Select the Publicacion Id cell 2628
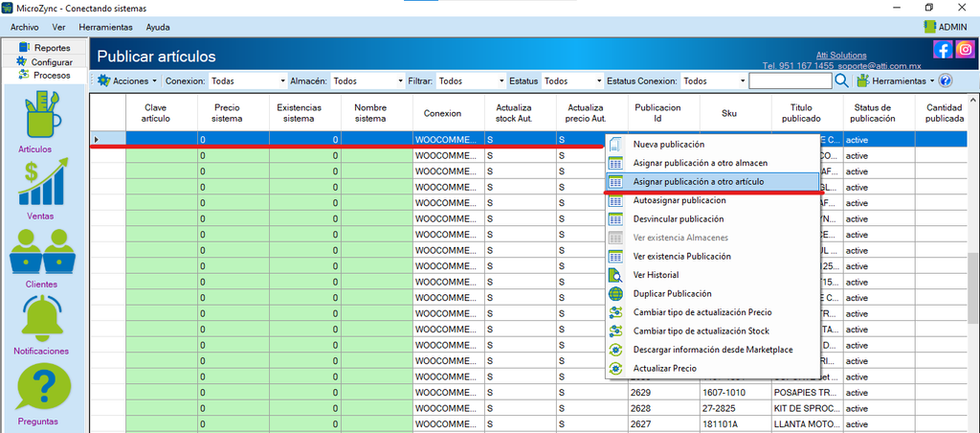This screenshot has width=980, height=433. (664, 408)
